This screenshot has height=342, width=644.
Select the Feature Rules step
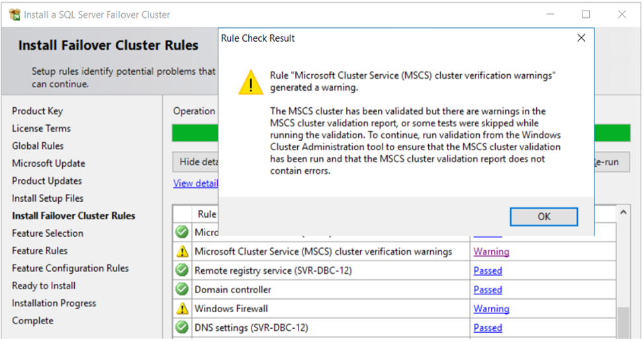[40, 251]
